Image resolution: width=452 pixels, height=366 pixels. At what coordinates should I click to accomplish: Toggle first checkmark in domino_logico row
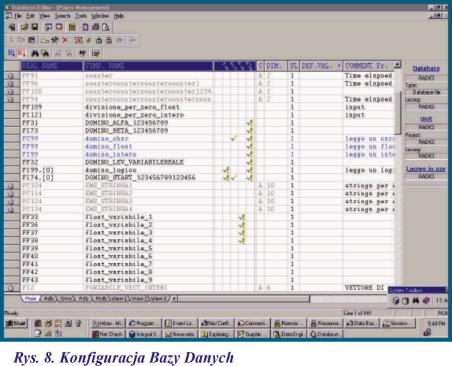[226, 170]
